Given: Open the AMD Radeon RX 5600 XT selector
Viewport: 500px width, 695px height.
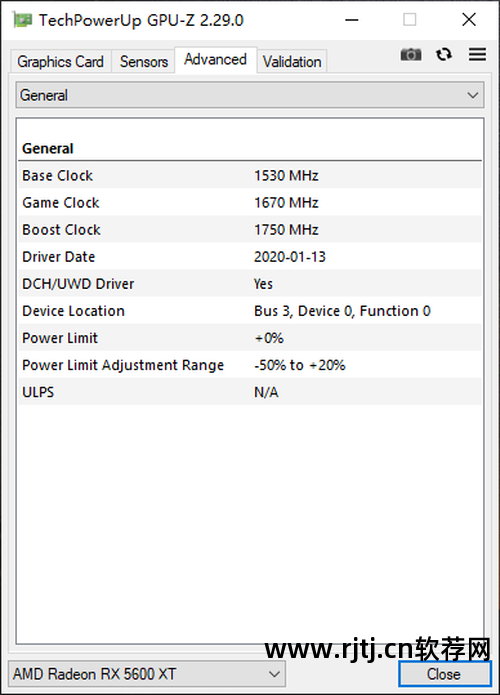Looking at the screenshot, I should point(147,674).
